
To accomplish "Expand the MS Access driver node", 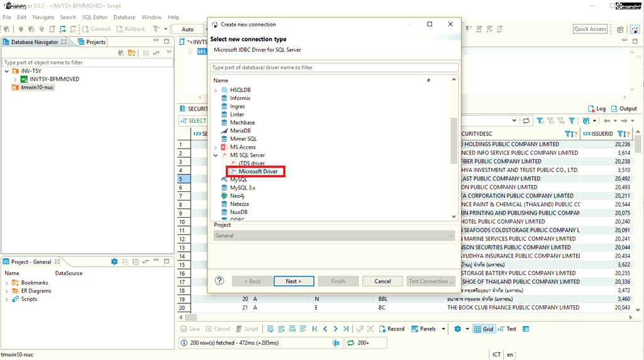I will click(x=216, y=147).
